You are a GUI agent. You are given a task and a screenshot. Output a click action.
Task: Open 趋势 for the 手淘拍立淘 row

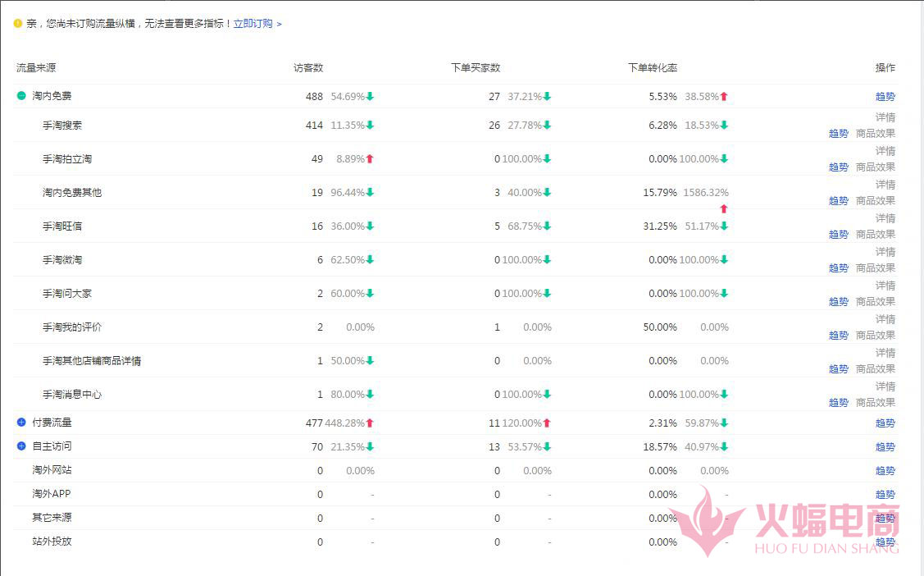[839, 167]
